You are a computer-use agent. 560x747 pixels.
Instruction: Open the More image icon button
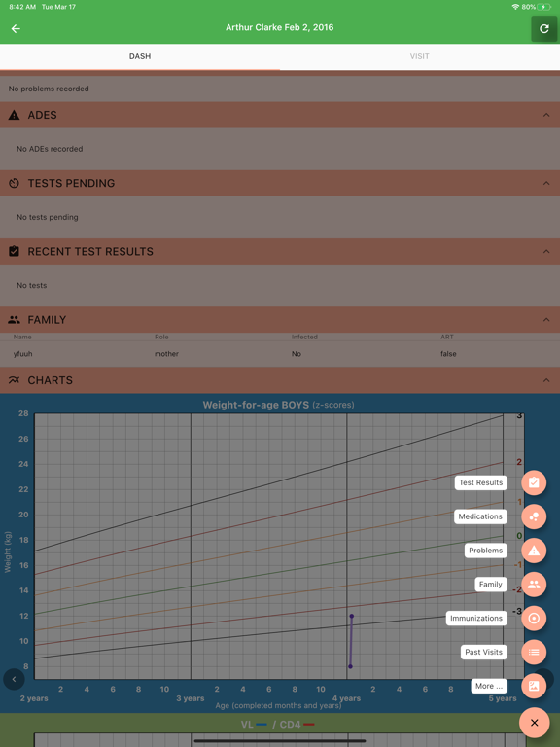[534, 686]
